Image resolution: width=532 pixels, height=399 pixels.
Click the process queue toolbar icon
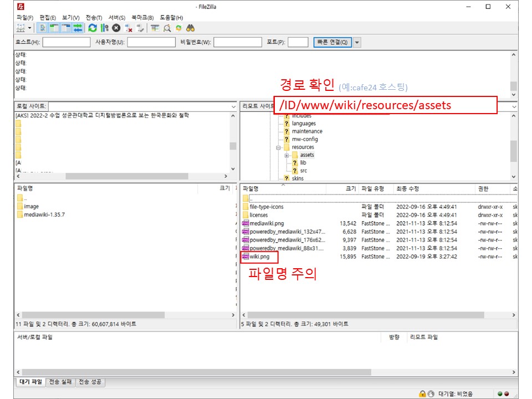tap(104, 28)
